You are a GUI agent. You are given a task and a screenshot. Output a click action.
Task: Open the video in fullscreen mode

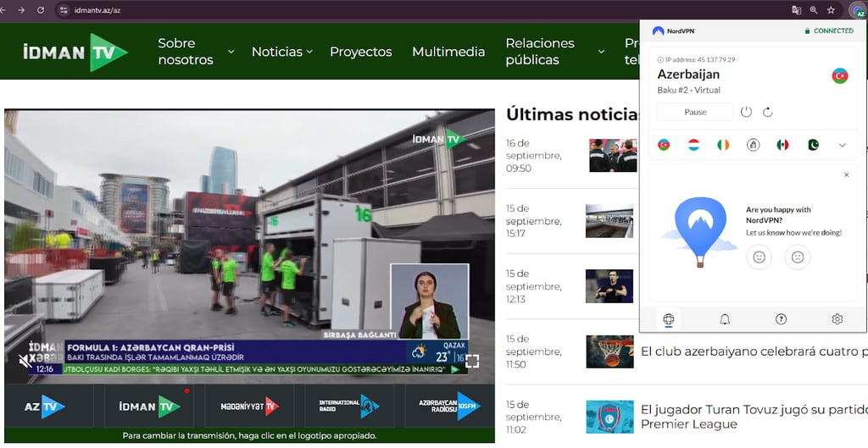click(472, 361)
